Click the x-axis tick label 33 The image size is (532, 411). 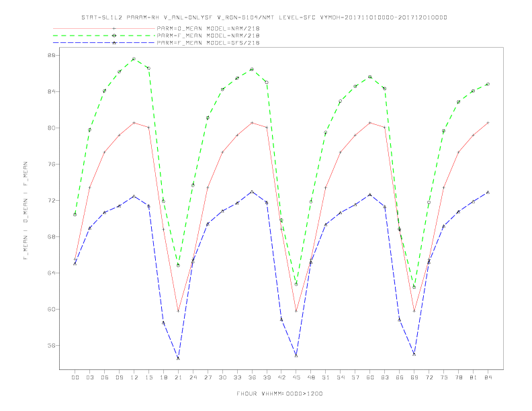tap(237, 377)
